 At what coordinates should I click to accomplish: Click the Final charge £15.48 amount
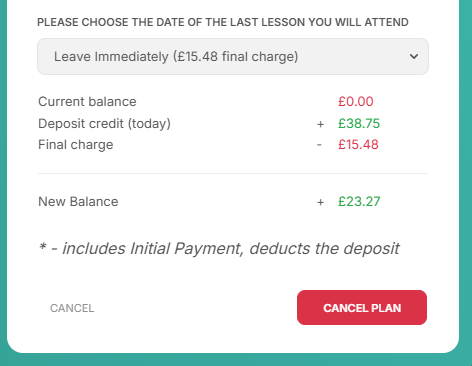point(358,144)
